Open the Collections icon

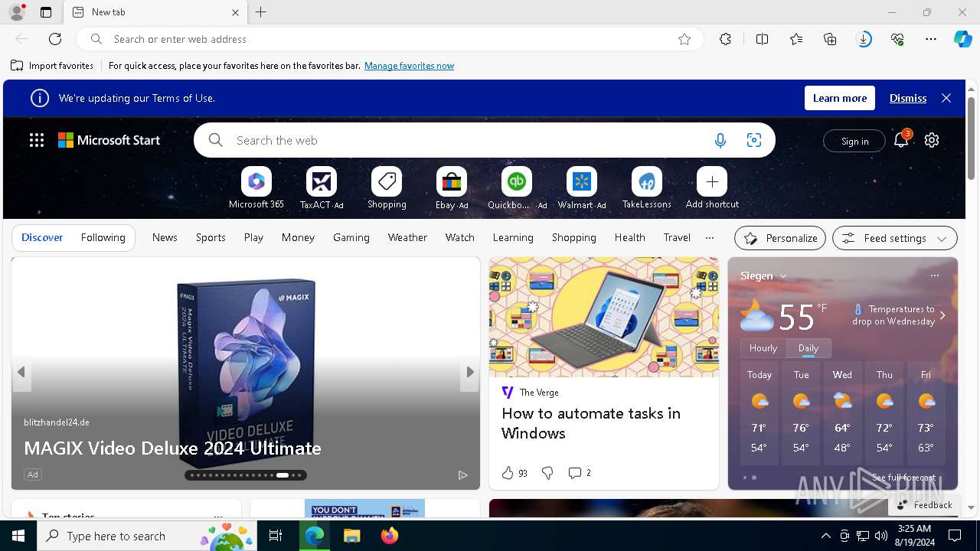[830, 39]
